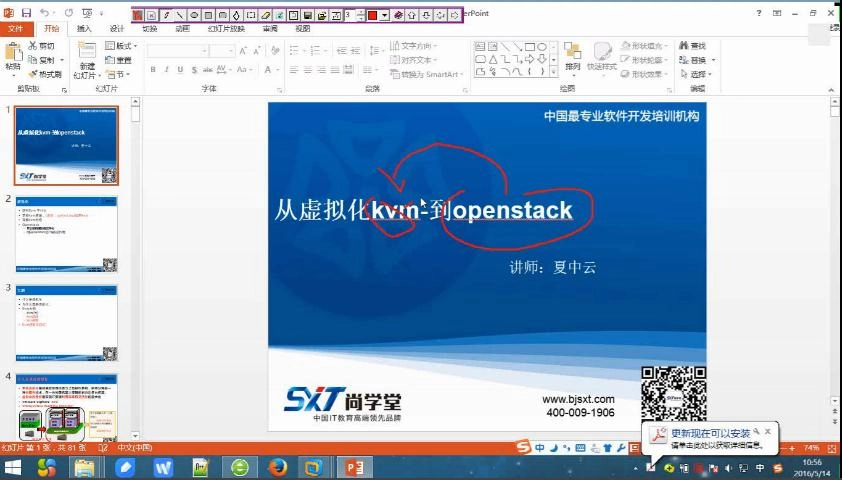Image resolution: width=842 pixels, height=480 pixels.
Task: Open the 版式 layout dropdown
Action: [x=121, y=46]
